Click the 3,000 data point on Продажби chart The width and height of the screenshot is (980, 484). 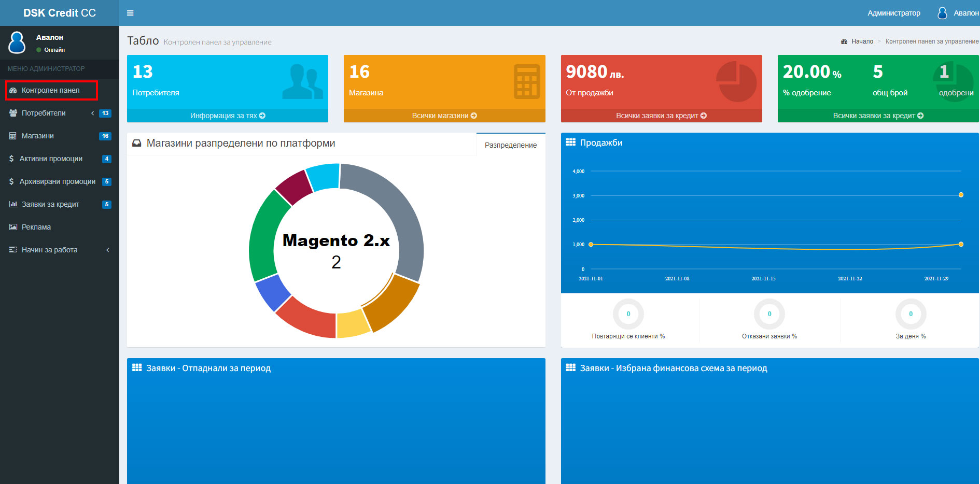pyautogui.click(x=961, y=195)
